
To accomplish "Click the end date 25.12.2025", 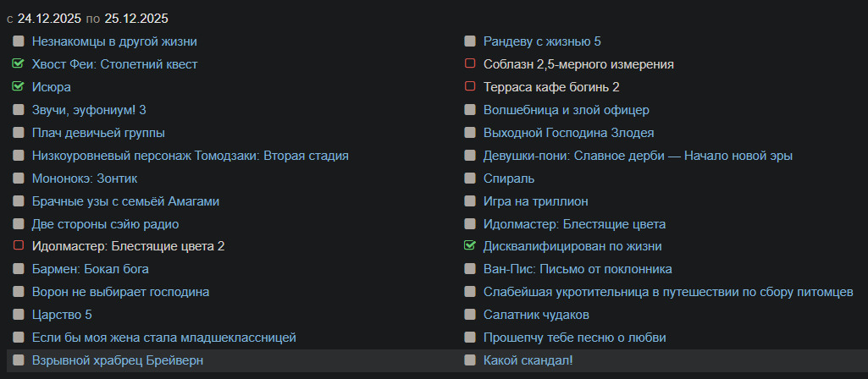I will tap(136, 18).
